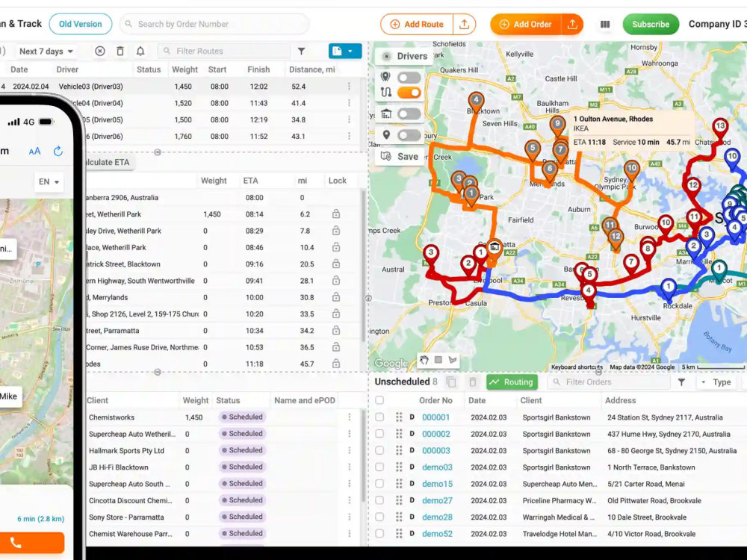Click the notification bell icon
This screenshot has width=747, height=560.
click(140, 51)
